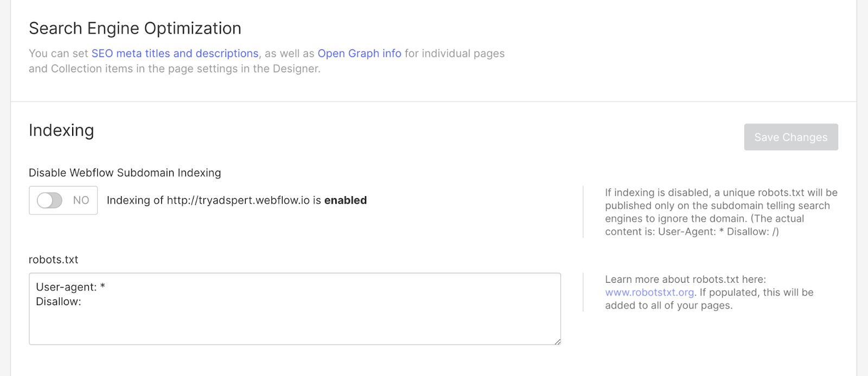Click the robots.txt textarea resize handle
Viewport: 868px width, 376px height.
pos(557,341)
